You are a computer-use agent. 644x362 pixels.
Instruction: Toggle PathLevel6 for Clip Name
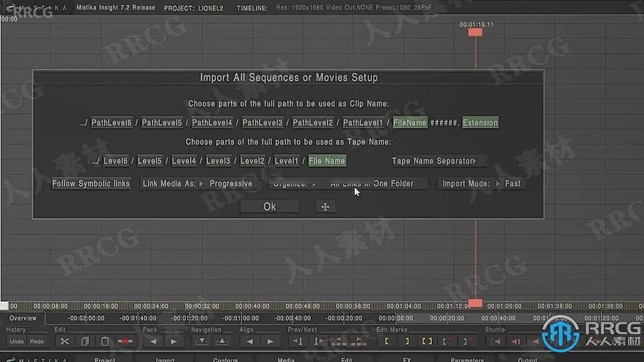click(x=111, y=123)
